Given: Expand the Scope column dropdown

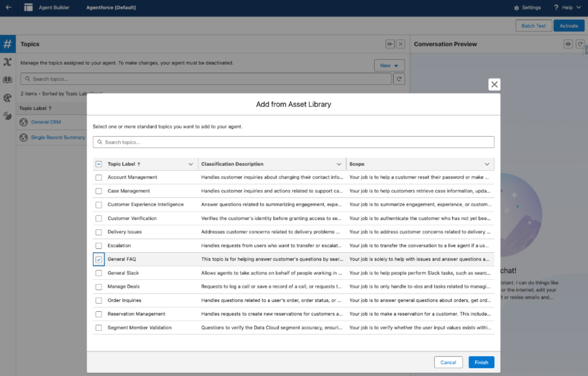Looking at the screenshot, I should point(487,164).
